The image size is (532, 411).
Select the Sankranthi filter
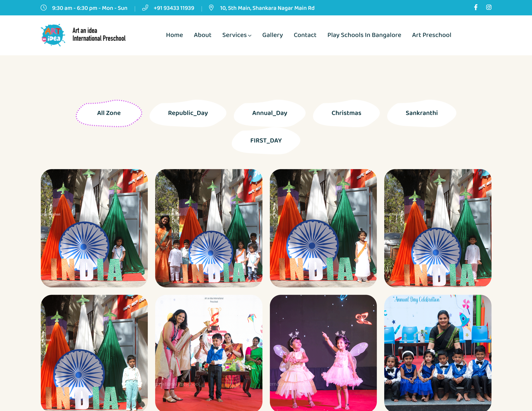click(x=421, y=113)
